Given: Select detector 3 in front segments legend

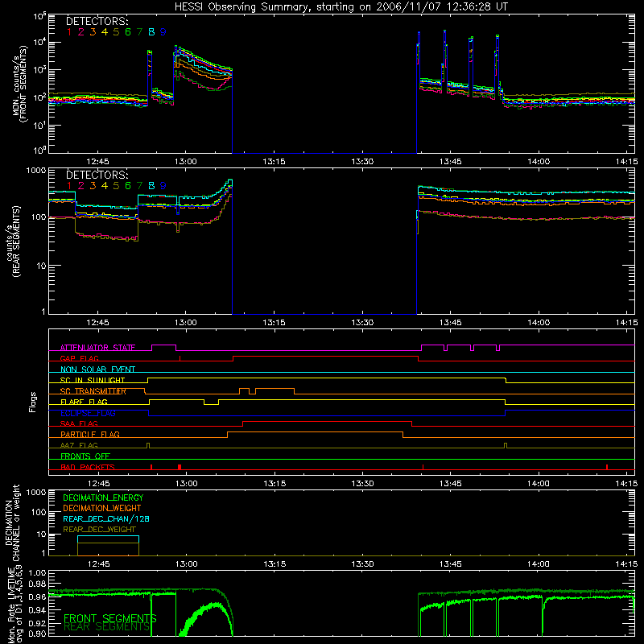Looking at the screenshot, I should pyautogui.click(x=93, y=32).
